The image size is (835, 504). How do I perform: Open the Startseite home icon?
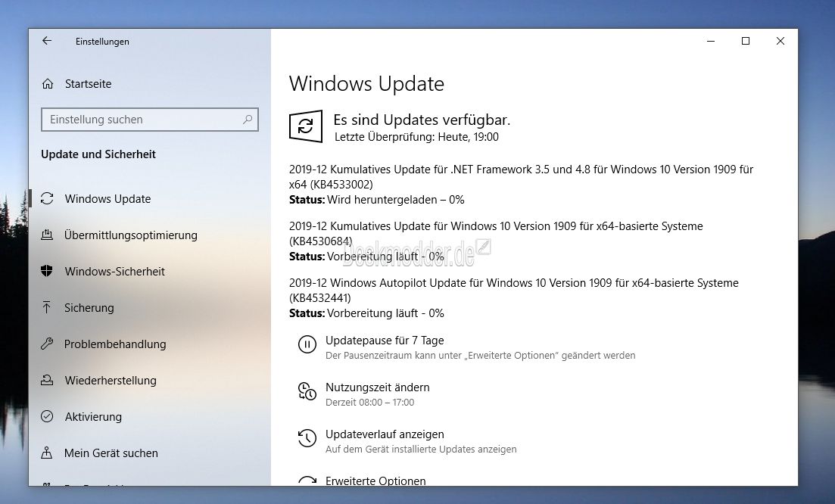tap(48, 83)
